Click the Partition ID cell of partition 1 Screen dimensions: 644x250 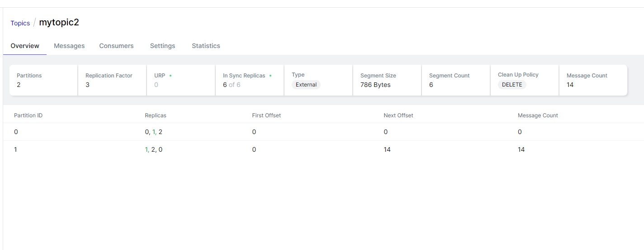[15, 149]
